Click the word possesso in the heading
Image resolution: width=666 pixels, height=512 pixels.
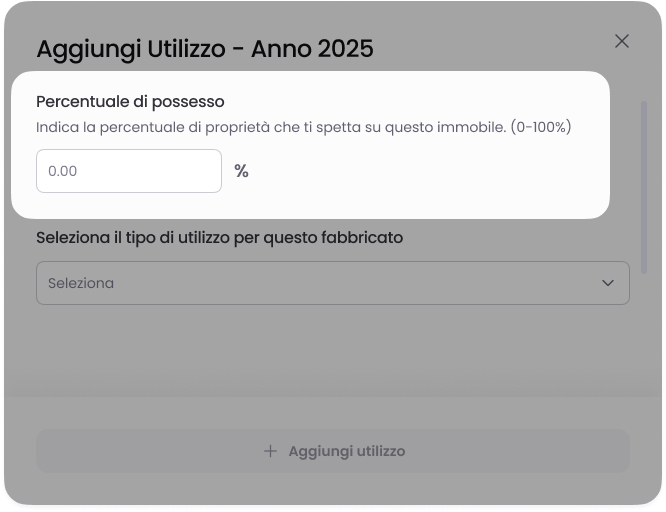point(188,102)
